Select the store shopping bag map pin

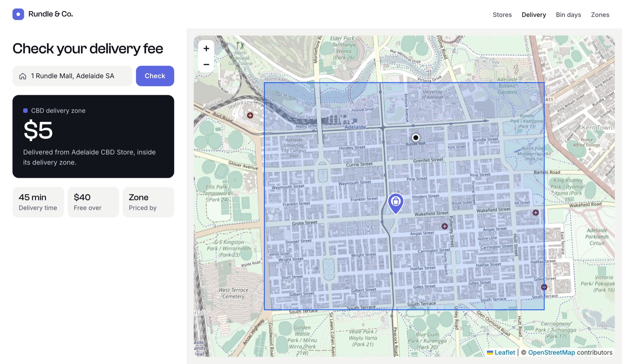click(x=396, y=203)
